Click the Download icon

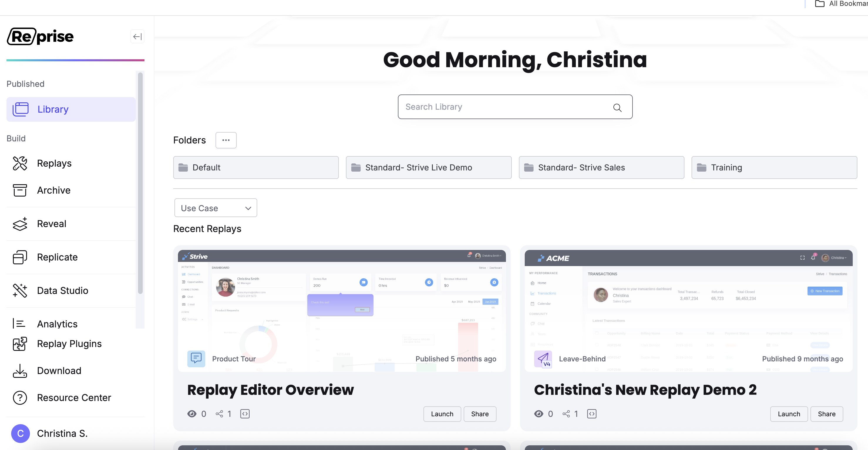pos(20,371)
